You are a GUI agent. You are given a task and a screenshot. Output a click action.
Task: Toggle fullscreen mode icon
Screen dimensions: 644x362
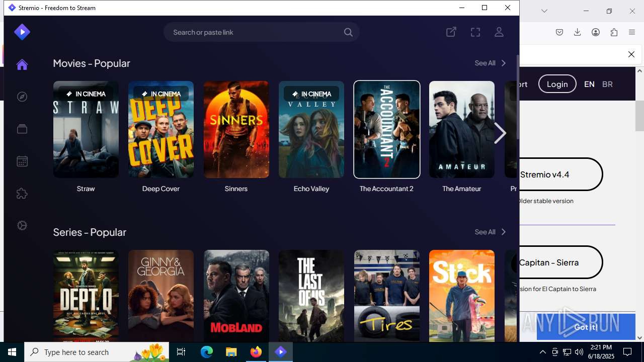coord(475,32)
